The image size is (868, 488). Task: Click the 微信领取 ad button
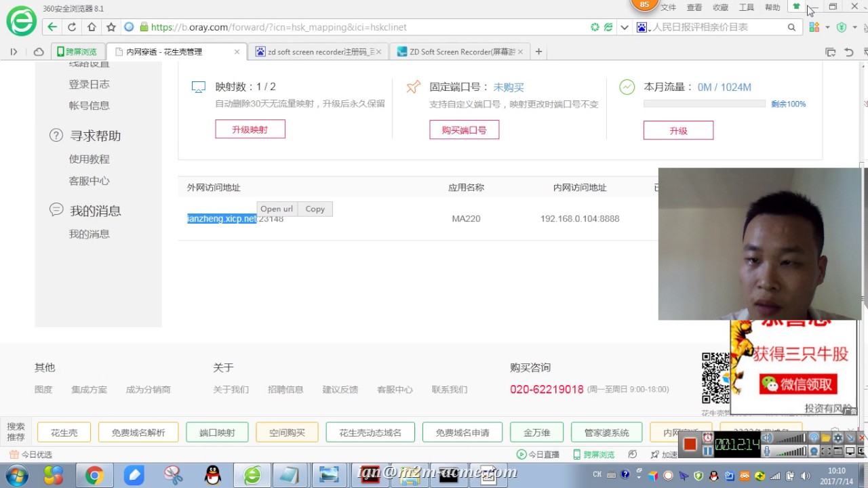click(798, 384)
